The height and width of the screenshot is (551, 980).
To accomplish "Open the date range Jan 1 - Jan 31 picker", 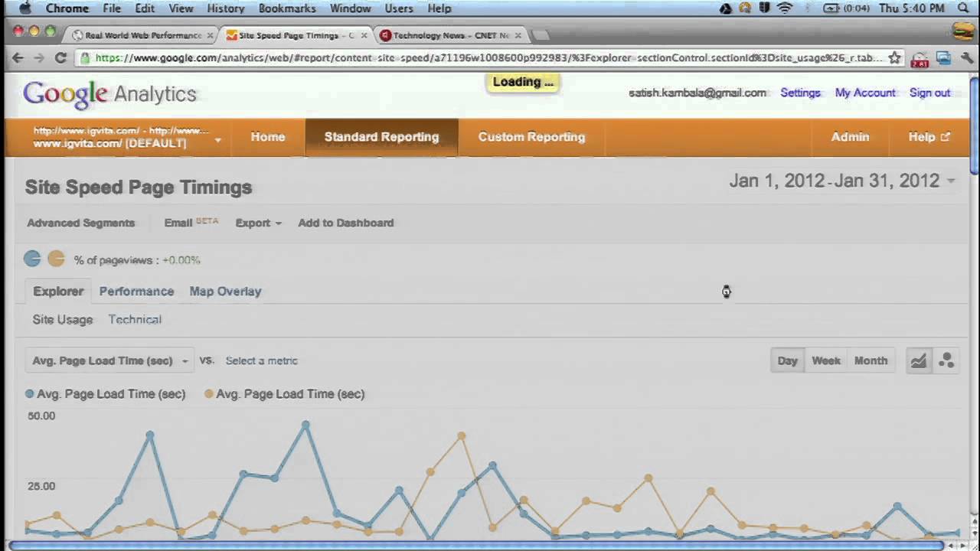I will click(842, 181).
